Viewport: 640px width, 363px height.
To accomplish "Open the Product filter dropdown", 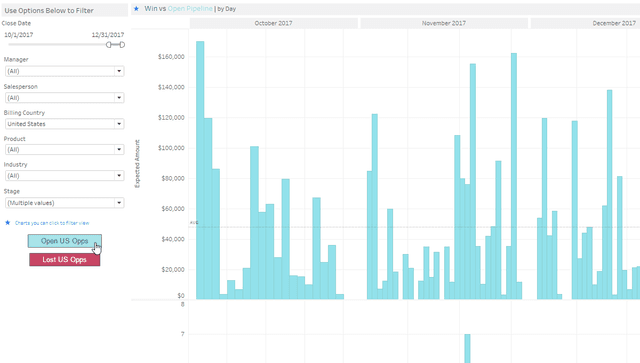I will click(64, 149).
